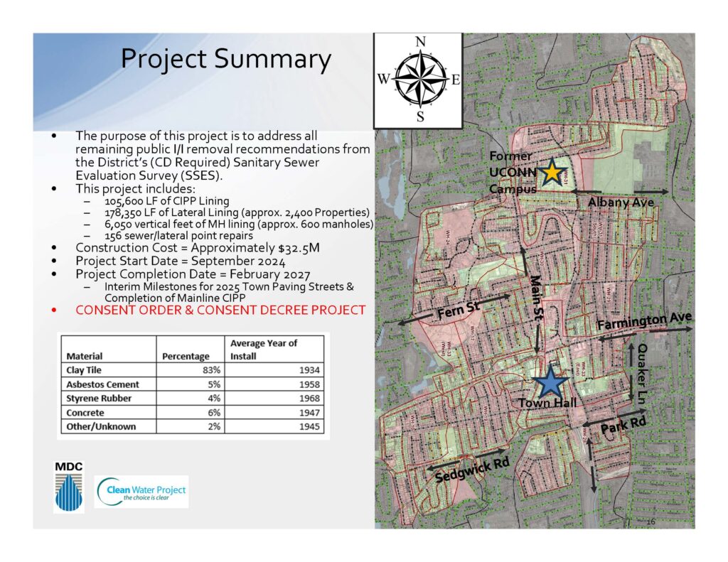Image resolution: width=728 pixels, height=562 pixels.
Task: Select 'This project includes:' bullet
Action: click(x=136, y=189)
